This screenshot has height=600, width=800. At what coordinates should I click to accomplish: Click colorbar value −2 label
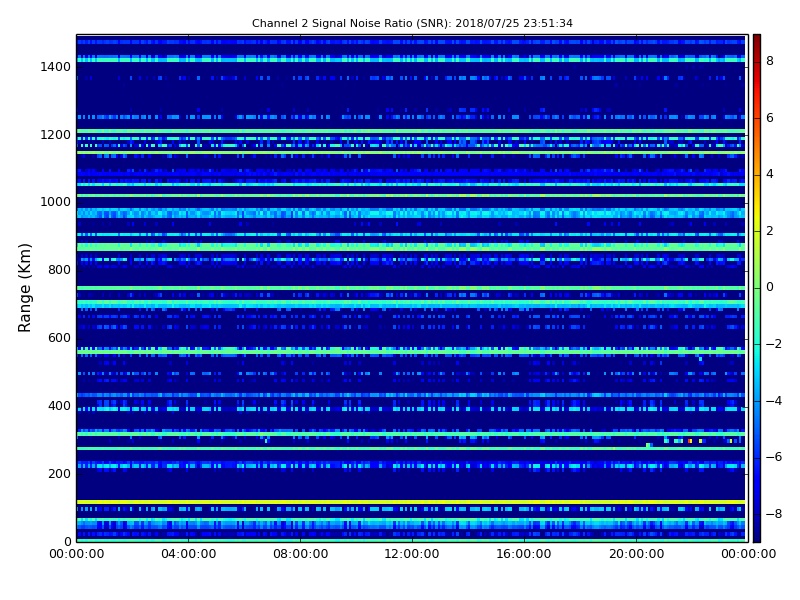[x=774, y=344]
